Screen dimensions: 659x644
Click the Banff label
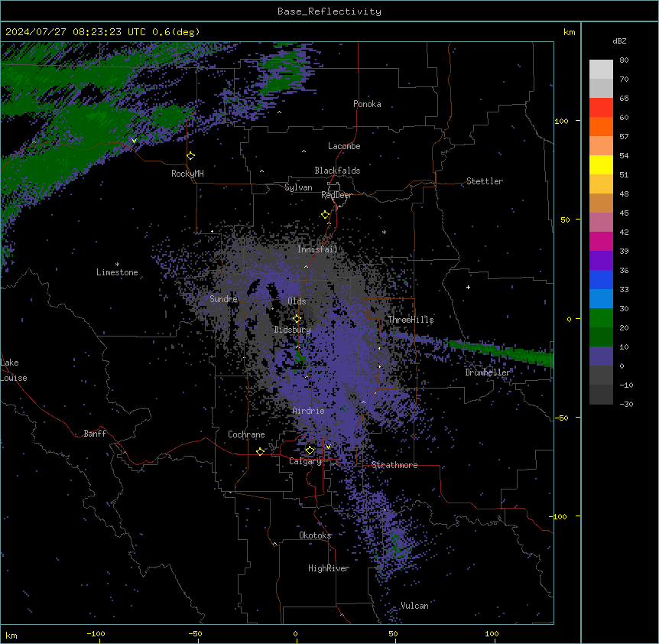point(95,434)
